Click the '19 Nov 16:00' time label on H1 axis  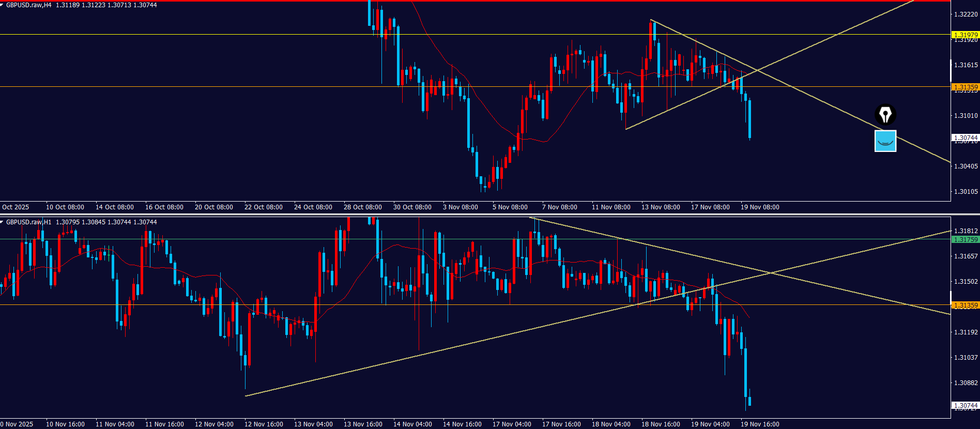click(x=759, y=424)
